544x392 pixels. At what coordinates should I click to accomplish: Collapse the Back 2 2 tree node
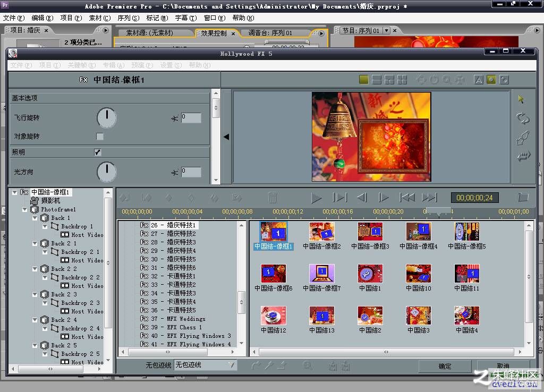(35, 269)
